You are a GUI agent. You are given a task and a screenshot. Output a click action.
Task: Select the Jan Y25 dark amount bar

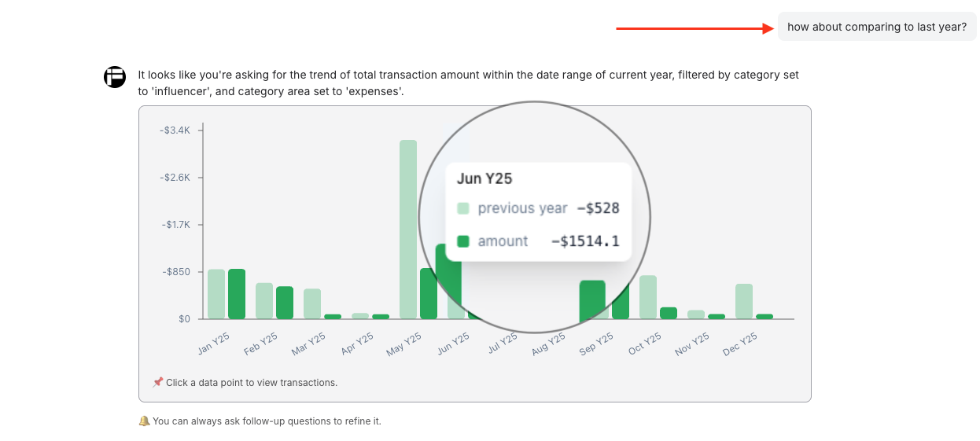coord(237,294)
